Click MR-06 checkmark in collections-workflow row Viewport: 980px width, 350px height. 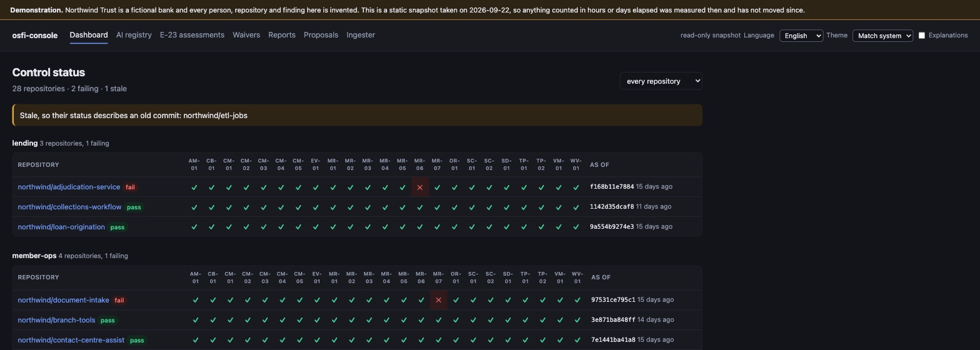tap(420, 207)
